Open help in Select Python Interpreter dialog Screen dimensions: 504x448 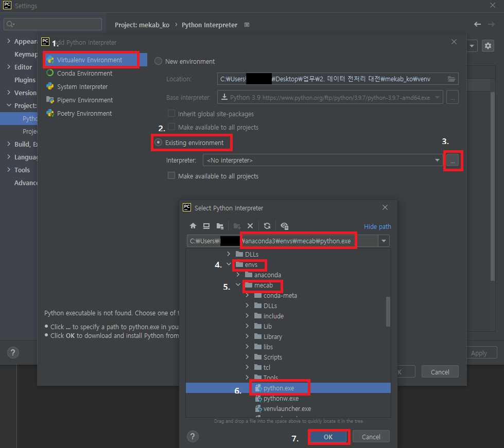(x=193, y=437)
